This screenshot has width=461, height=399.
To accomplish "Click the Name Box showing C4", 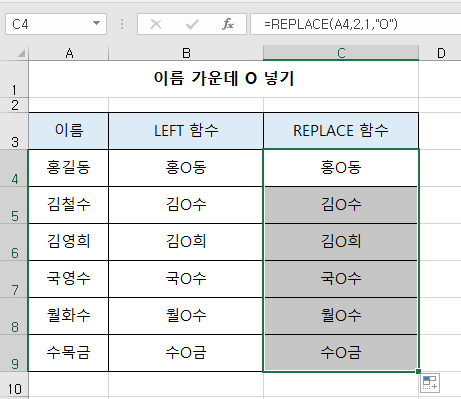I will [56, 24].
